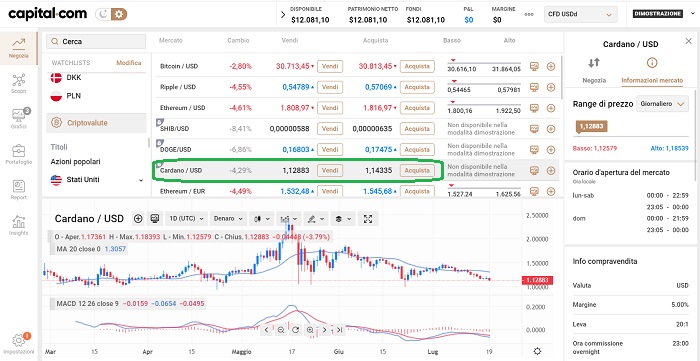Zoom out the chart
700x361 pixels.
click(x=281, y=330)
